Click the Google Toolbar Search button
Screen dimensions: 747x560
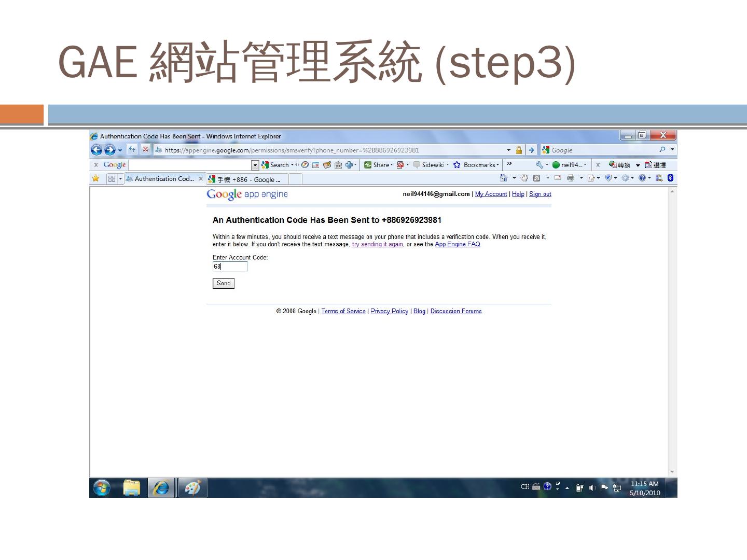pyautogui.click(x=277, y=165)
